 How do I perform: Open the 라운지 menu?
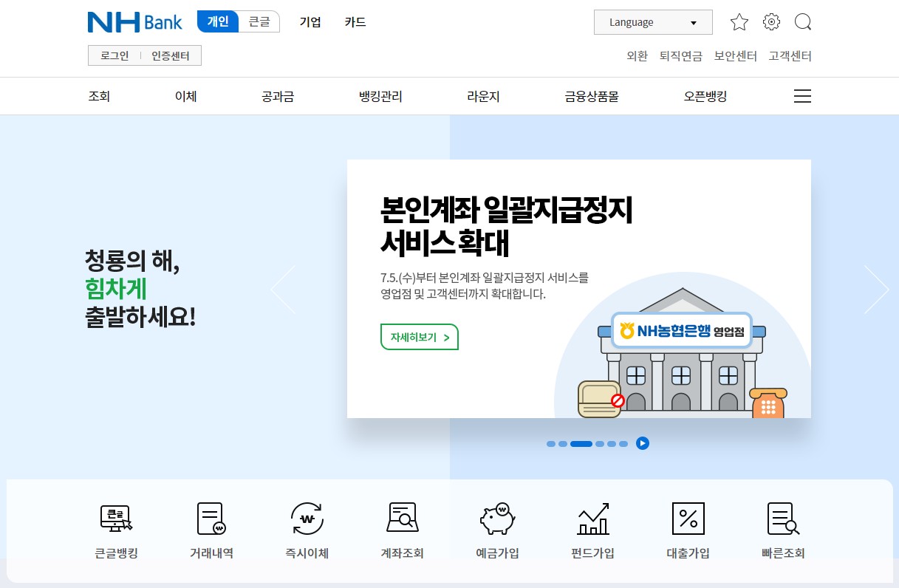[483, 96]
